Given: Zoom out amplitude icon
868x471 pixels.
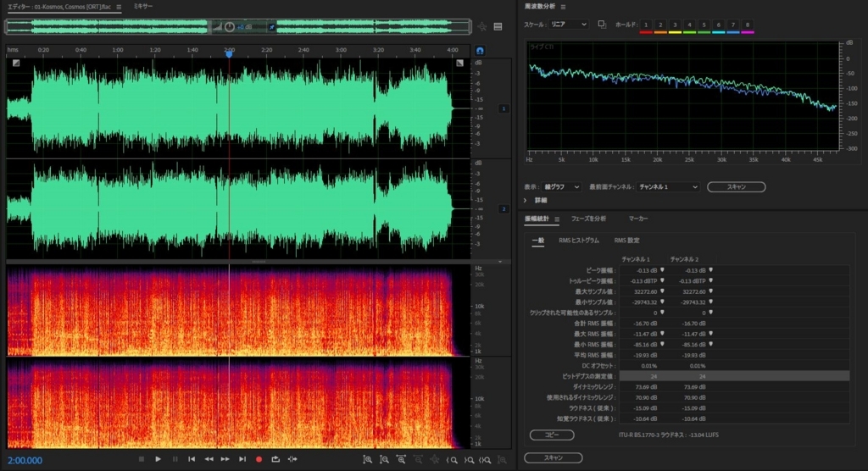Looking at the screenshot, I should (x=384, y=459).
